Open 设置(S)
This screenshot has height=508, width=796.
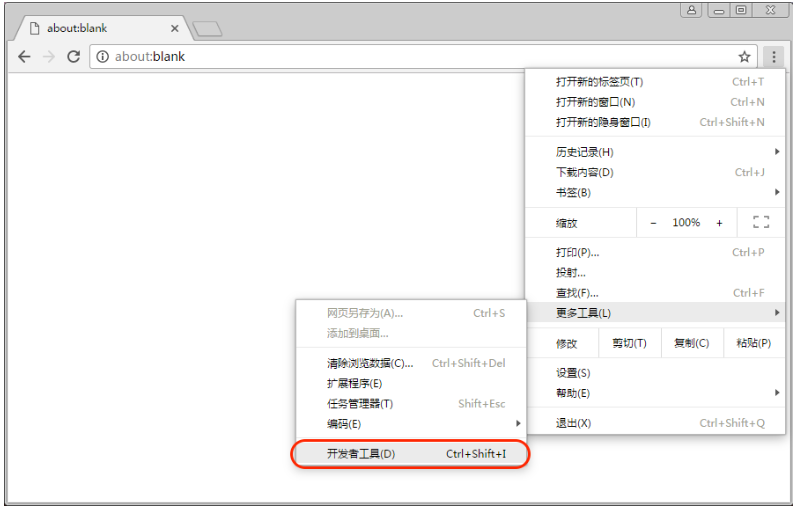tap(655, 373)
